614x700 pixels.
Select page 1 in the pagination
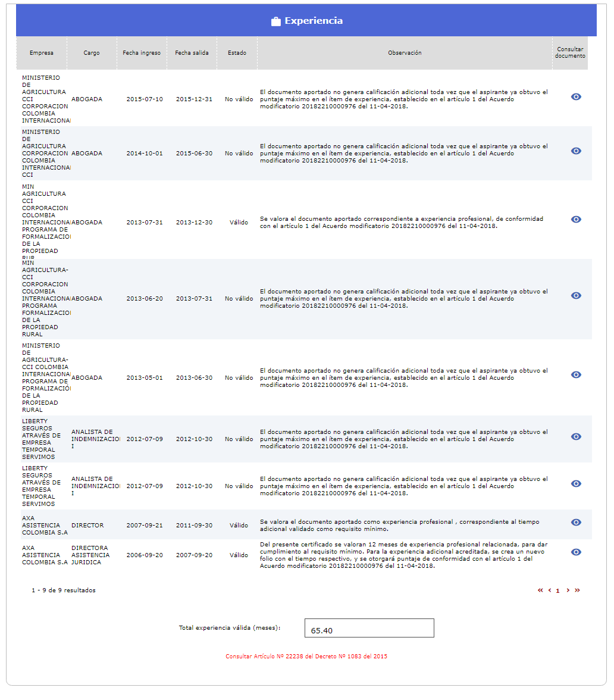pos(557,591)
